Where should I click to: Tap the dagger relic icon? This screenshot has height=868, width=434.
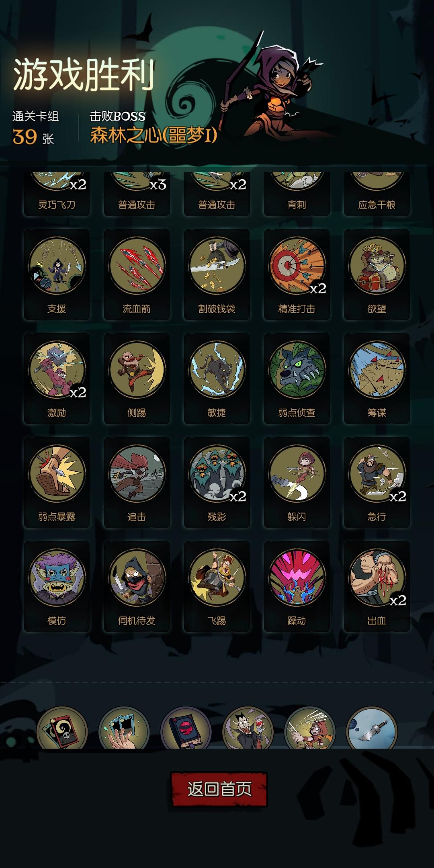372,728
